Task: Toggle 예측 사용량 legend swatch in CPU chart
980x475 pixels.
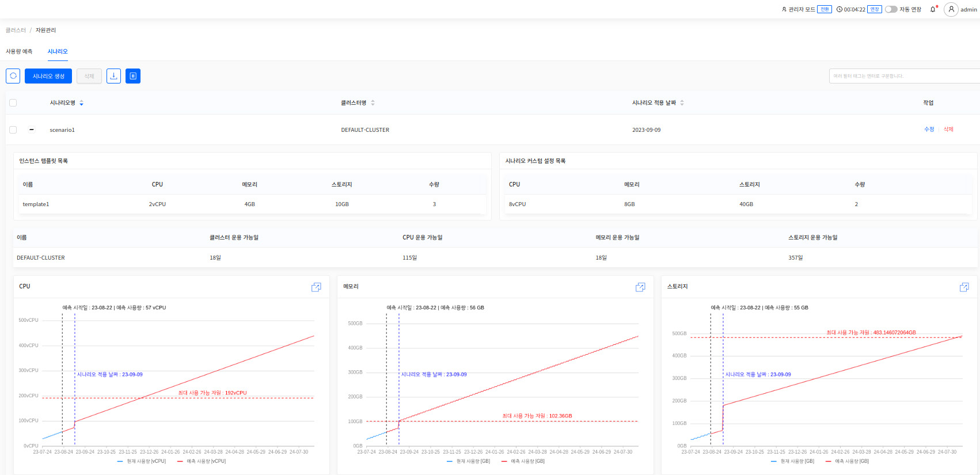Action: 180,461
